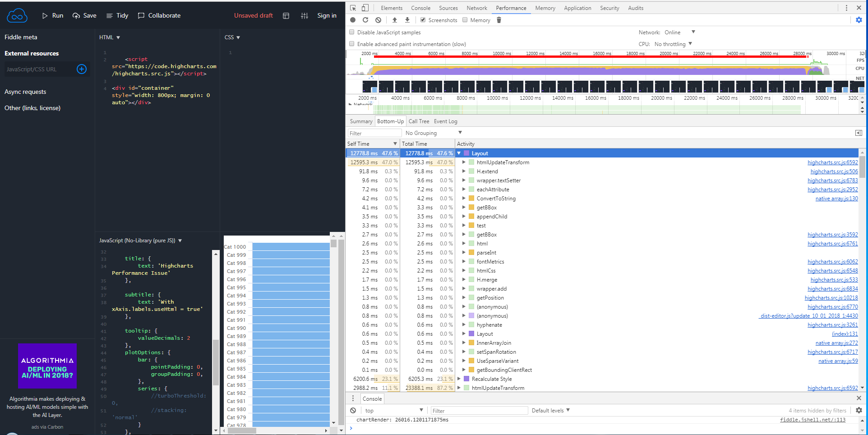Open the No Grouping dropdown
Image resolution: width=868 pixels, height=435 pixels.
point(434,133)
